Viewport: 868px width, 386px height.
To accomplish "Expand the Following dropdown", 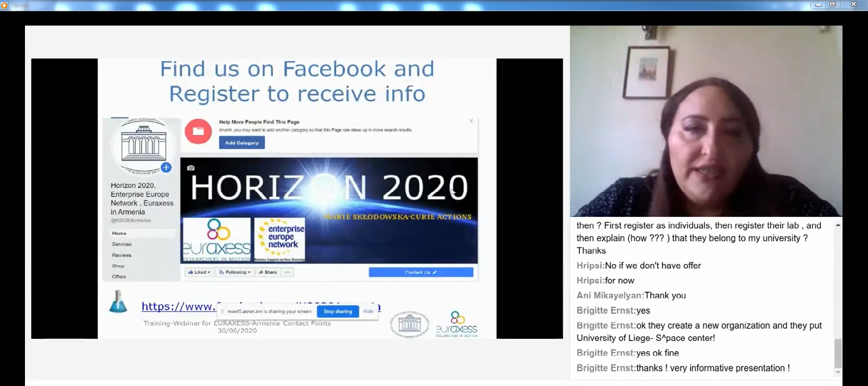I will coord(235,272).
